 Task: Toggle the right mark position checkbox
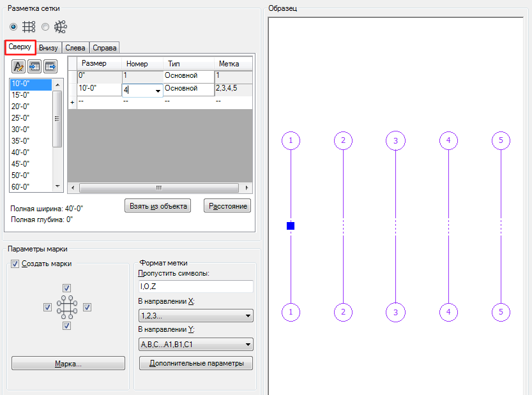(x=87, y=307)
